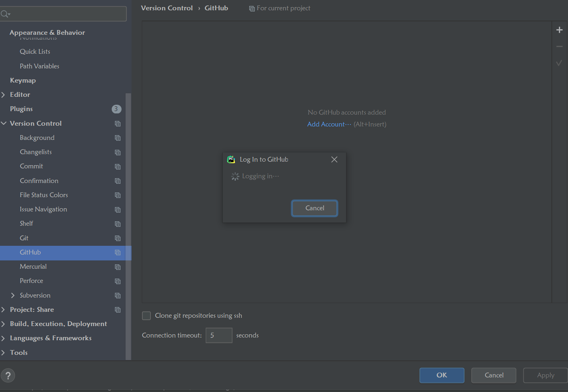Expand the Subversion settings node
Viewport: 568px width, 392px height.
(13, 295)
